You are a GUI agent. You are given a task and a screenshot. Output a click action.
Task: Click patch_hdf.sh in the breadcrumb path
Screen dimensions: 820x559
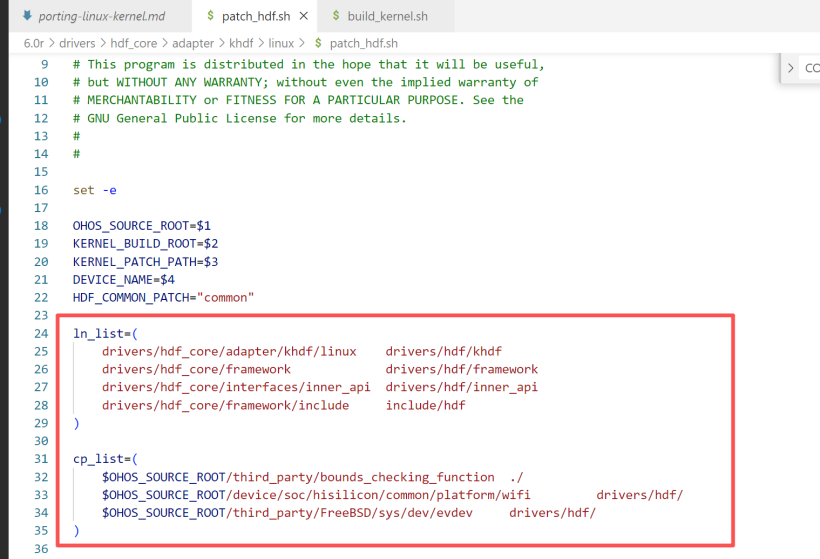(x=363, y=43)
